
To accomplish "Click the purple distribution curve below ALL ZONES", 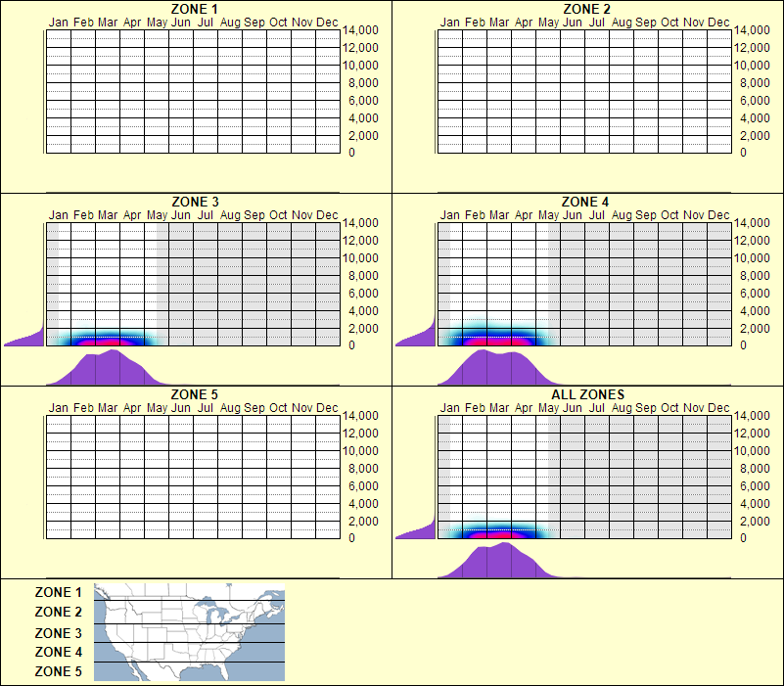I will (x=499, y=563).
